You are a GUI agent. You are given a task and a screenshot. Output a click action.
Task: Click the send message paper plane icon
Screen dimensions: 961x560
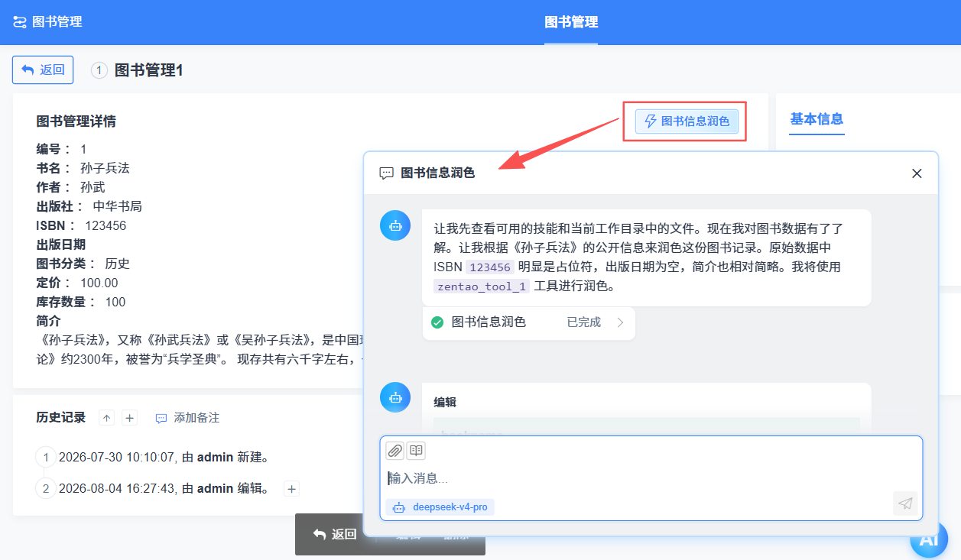905,503
